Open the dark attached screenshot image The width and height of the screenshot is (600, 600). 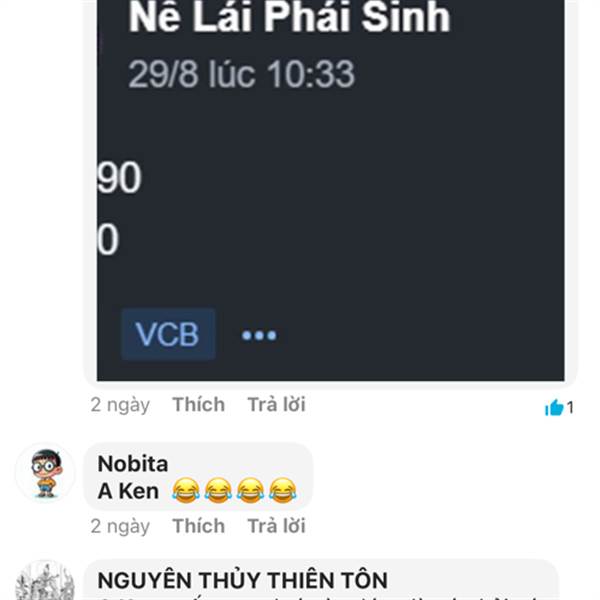pos(330,190)
